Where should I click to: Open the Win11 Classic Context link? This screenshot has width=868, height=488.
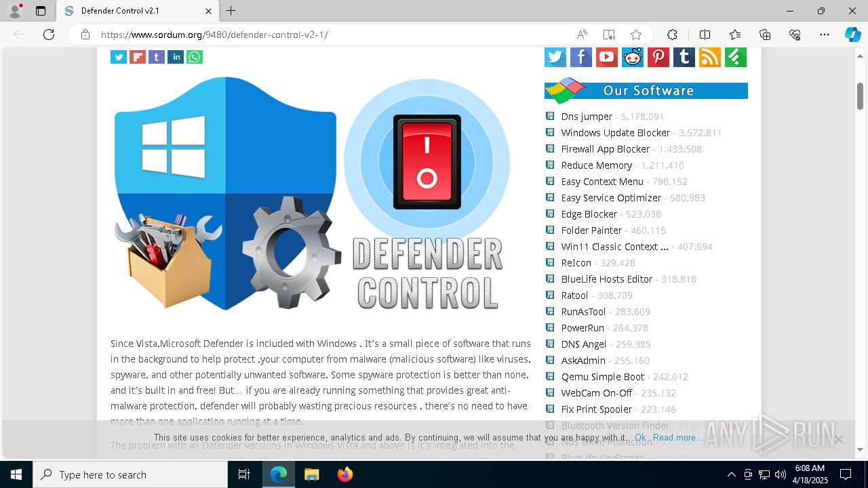pyautogui.click(x=614, y=247)
